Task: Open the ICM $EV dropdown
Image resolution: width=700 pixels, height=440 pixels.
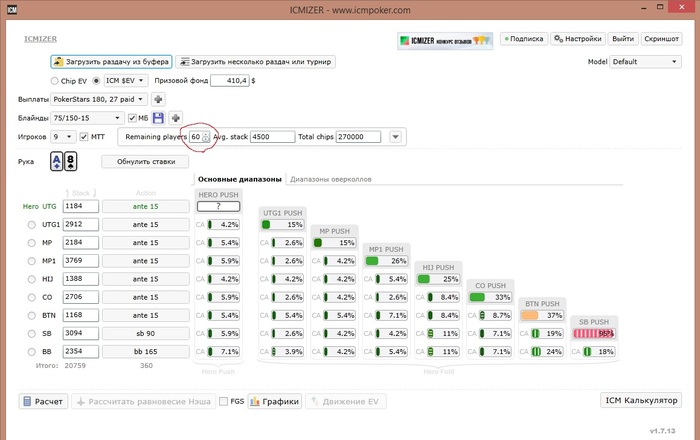Action: [125, 80]
